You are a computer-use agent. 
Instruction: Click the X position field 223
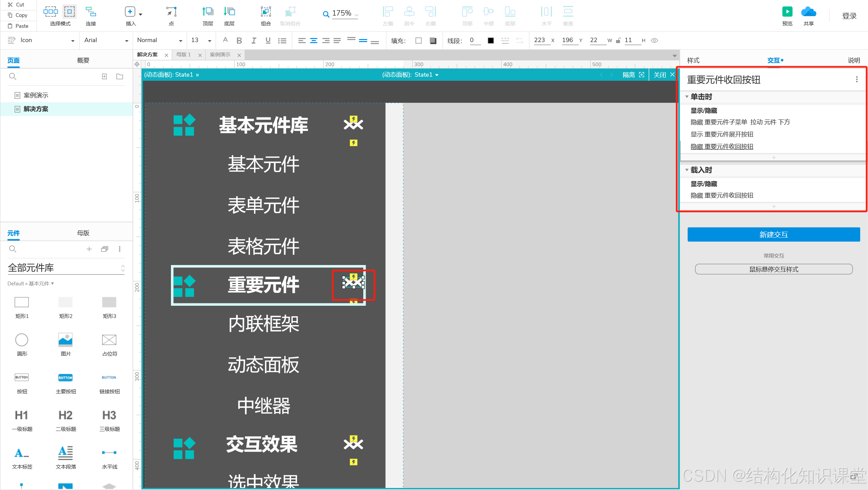541,40
